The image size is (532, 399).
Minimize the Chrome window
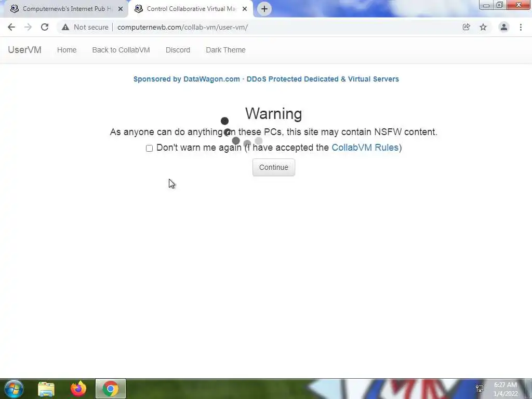coord(486,5)
